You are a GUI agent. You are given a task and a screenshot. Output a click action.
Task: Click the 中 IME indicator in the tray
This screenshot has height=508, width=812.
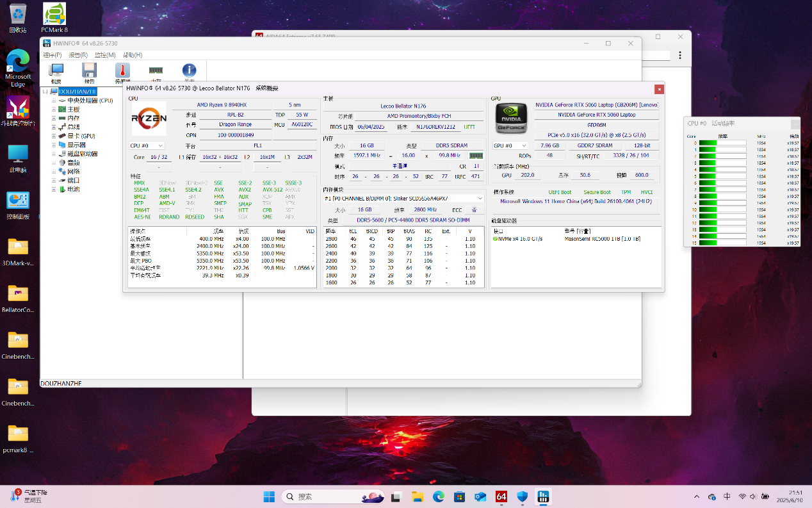click(x=727, y=496)
